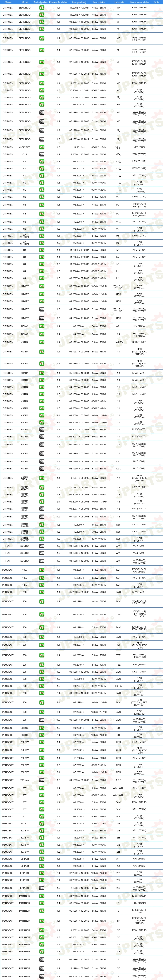The width and height of the screenshot is (163, 980).
Task: Click the petrol icon in the 206 177KM row
Action: (x=42, y=712)
